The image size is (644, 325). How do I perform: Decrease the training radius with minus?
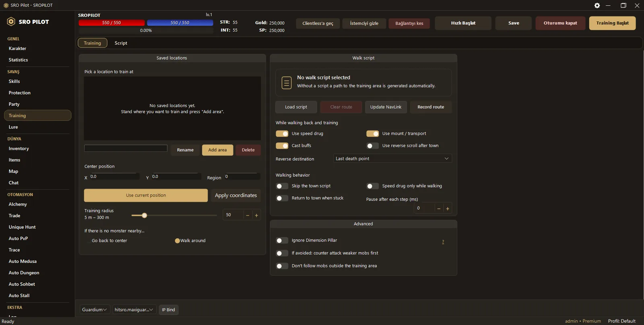click(248, 215)
